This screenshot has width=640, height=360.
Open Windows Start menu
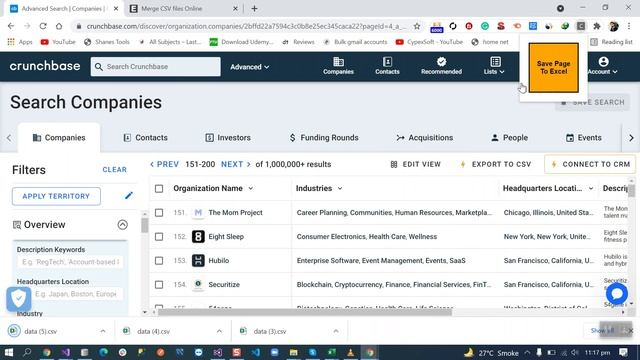coord(8,352)
